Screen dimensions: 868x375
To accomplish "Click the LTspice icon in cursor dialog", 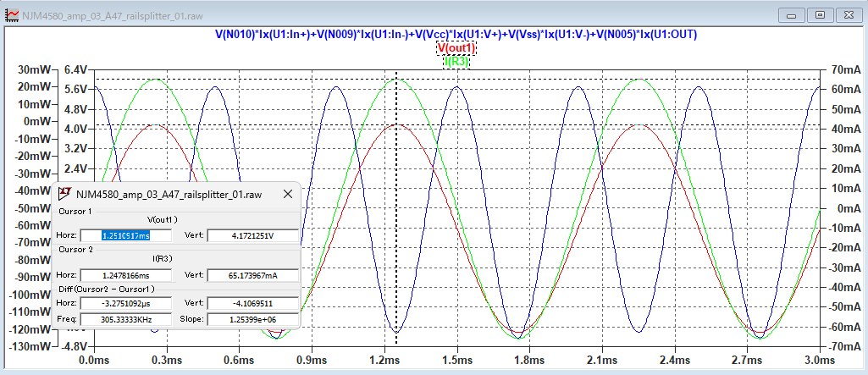I will click(x=65, y=194).
